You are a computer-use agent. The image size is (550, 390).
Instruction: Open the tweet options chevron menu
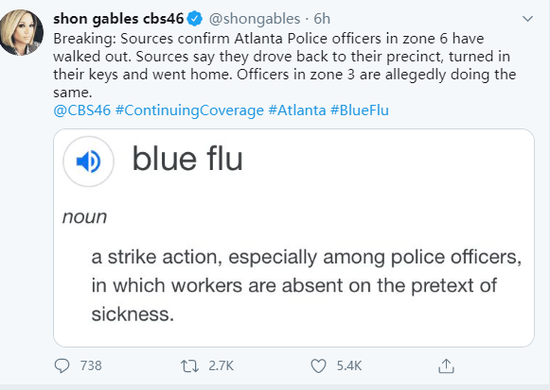[x=528, y=19]
